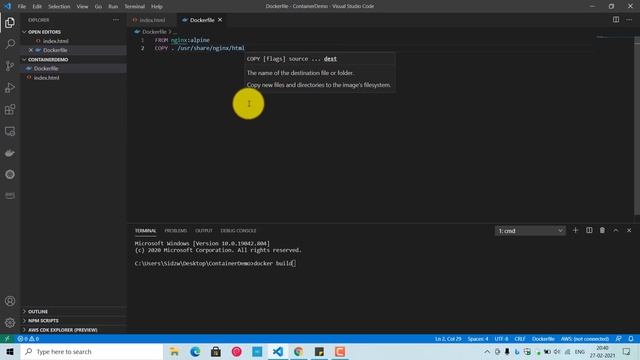Open the Extensions view
The height and width of the screenshot is (360, 640).
(10, 109)
